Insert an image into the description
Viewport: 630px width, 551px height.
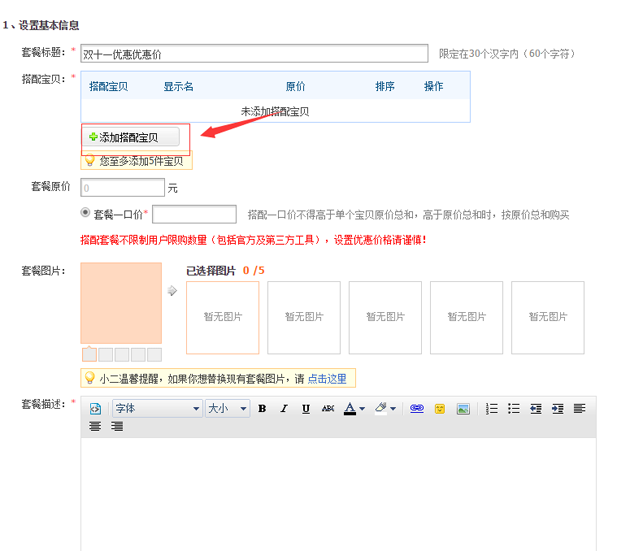(x=462, y=409)
